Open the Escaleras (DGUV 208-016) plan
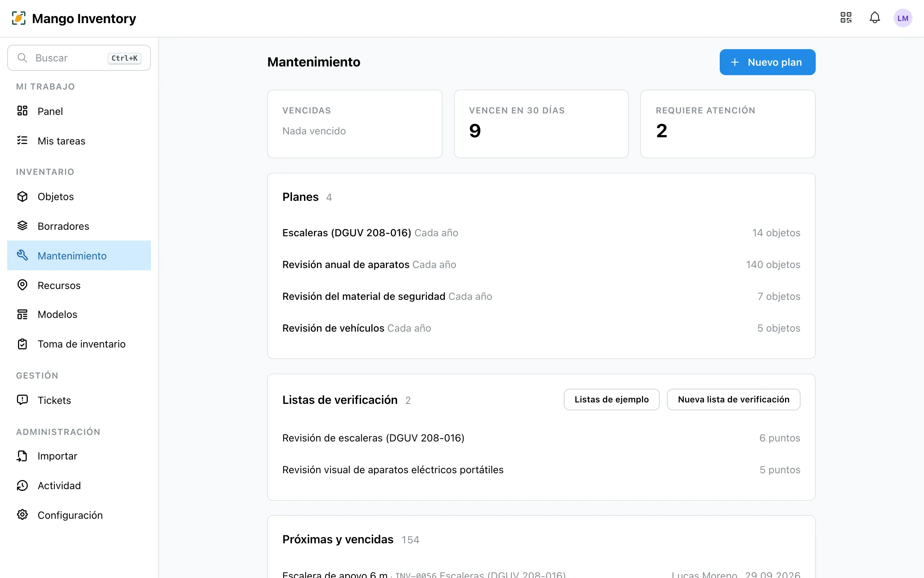This screenshot has width=924, height=578. 541,232
